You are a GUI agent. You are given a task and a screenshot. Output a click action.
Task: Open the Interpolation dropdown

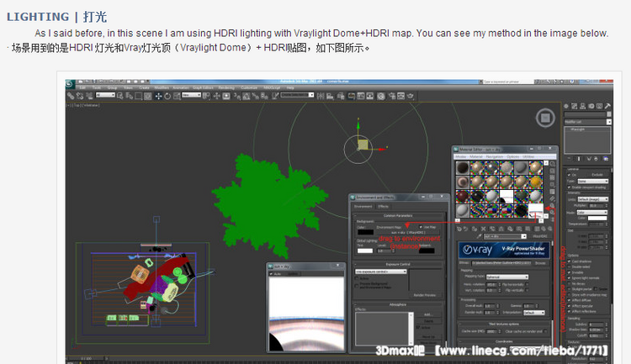534,313
